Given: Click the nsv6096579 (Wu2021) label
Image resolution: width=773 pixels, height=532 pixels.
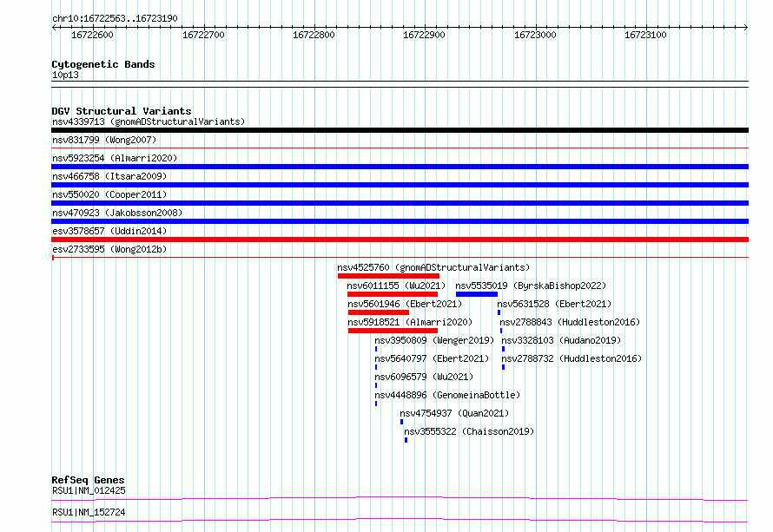Looking at the screenshot, I should tap(424, 377).
